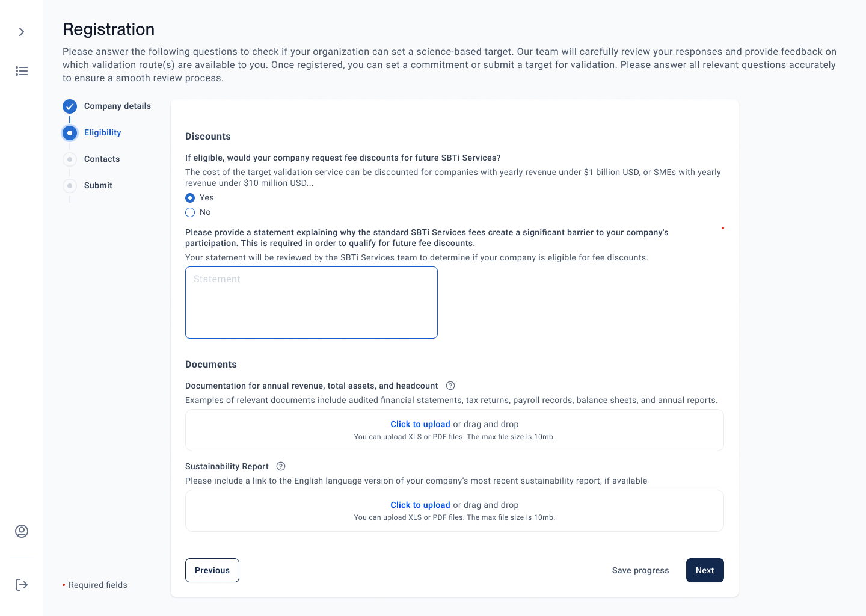The height and width of the screenshot is (616, 866).
Task: Click the Submit step circle icon
Action: [x=70, y=186]
